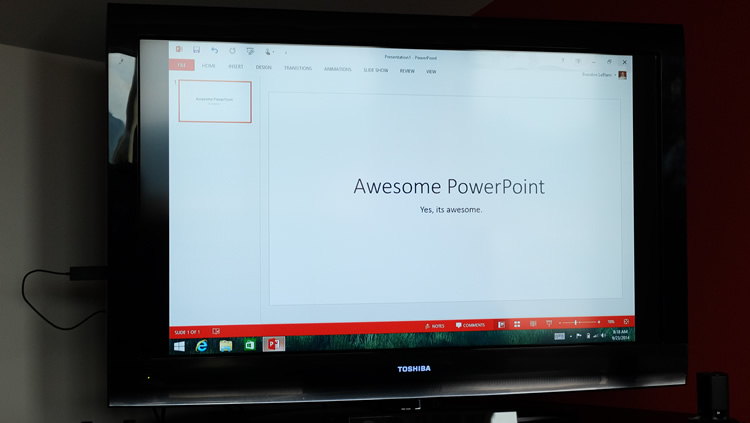Toggle Touch/Mouse mode icon

268,52
